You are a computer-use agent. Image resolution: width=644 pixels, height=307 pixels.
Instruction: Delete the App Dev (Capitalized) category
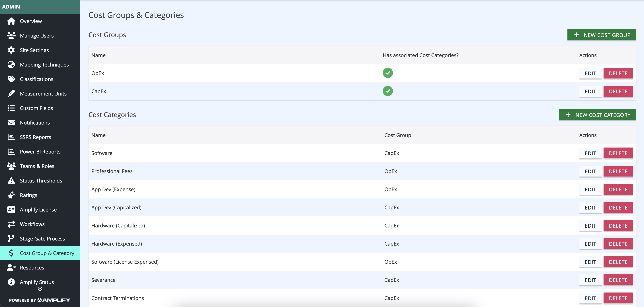618,208
